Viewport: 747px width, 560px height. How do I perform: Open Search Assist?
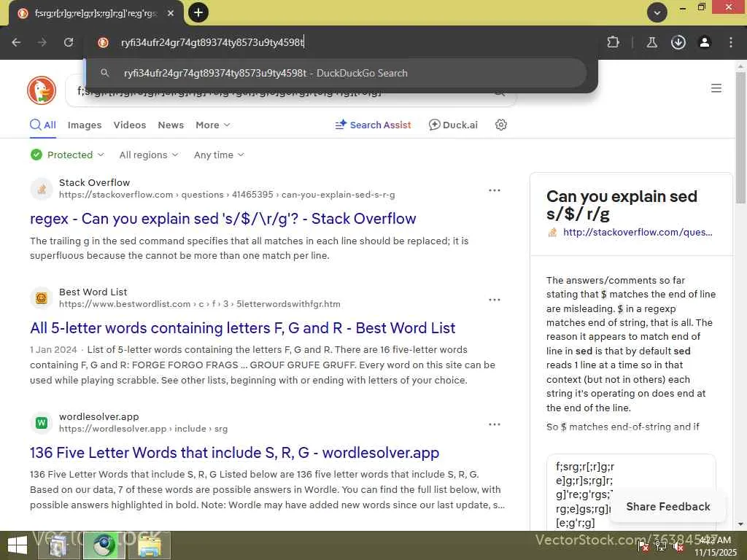(373, 125)
